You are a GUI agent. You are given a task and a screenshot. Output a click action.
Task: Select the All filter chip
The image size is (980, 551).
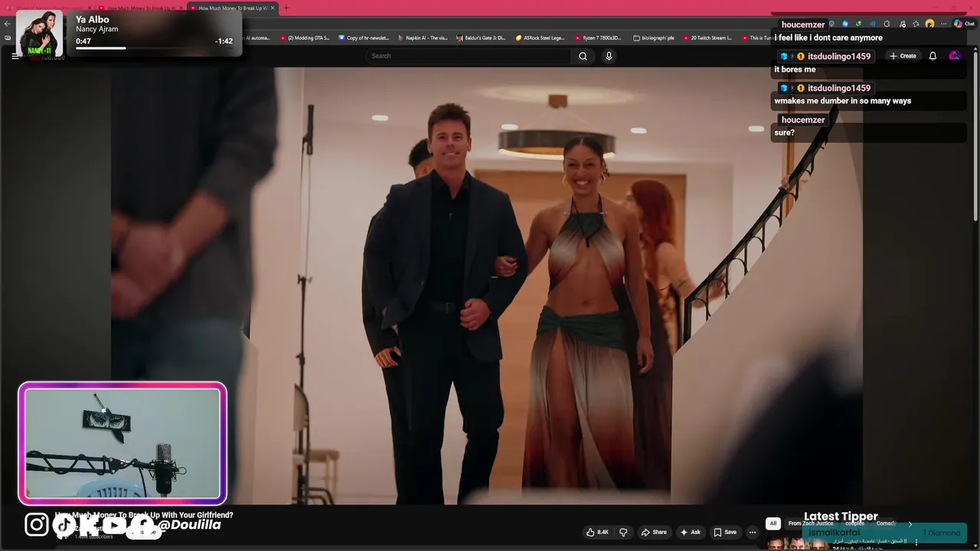773,523
